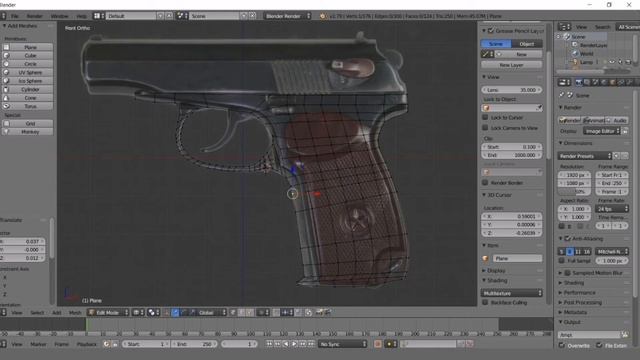
Task: Toggle Lamp visibility eye icon in outliner
Action: pos(611,62)
